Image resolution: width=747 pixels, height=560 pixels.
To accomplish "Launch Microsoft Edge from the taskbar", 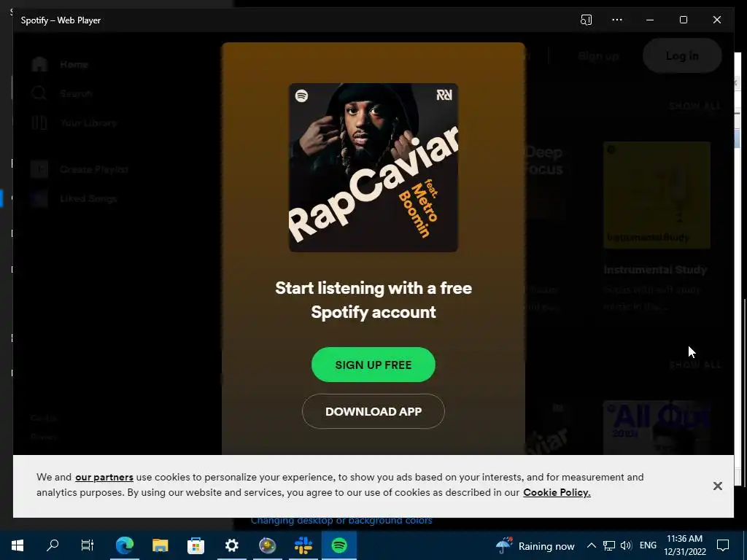I will pos(124,545).
